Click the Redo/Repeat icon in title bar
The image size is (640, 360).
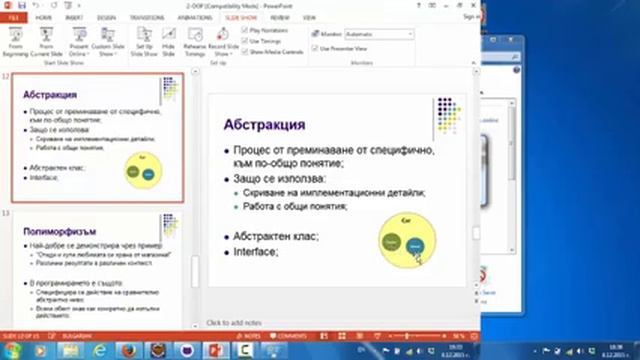coord(54,6)
